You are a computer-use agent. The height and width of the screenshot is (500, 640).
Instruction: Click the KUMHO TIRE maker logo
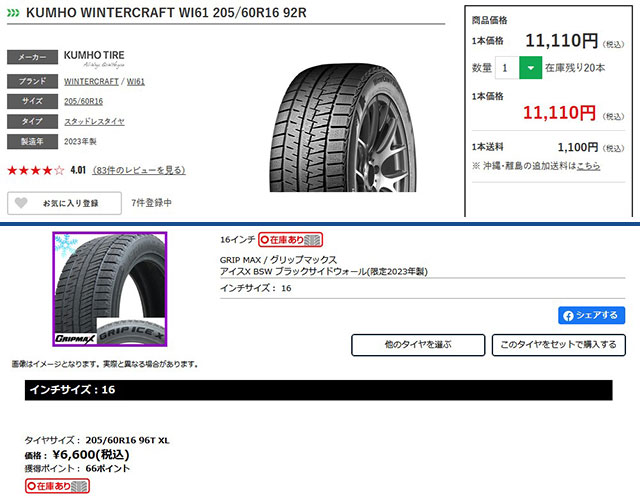[x=94, y=59]
